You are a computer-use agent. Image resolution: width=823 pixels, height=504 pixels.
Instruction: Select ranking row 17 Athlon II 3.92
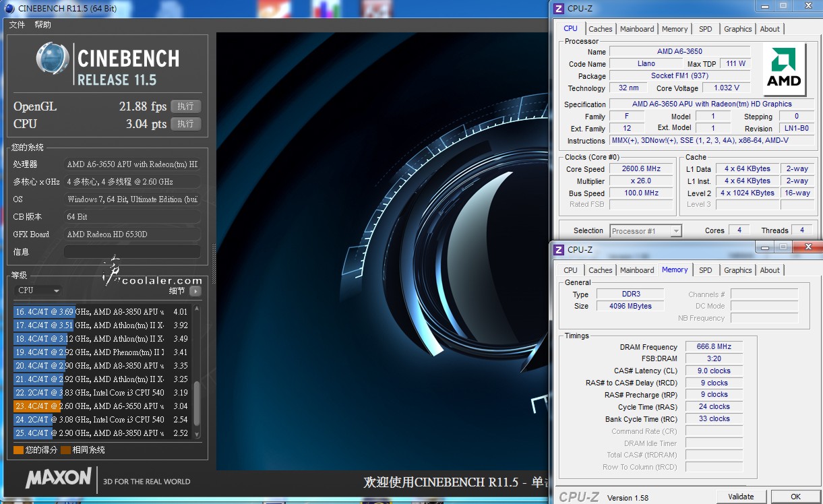pyautogui.click(x=101, y=325)
